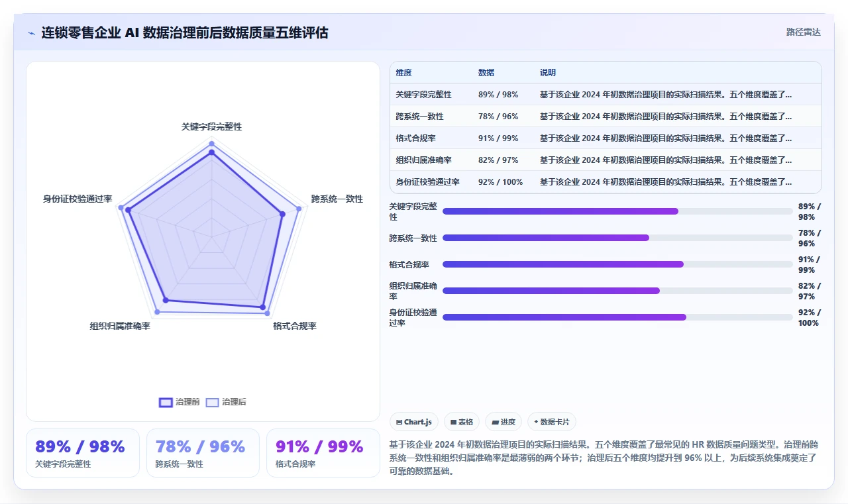This screenshot has width=848, height=504.
Task: Click the 路径雷达 label in header
Action: tap(803, 32)
